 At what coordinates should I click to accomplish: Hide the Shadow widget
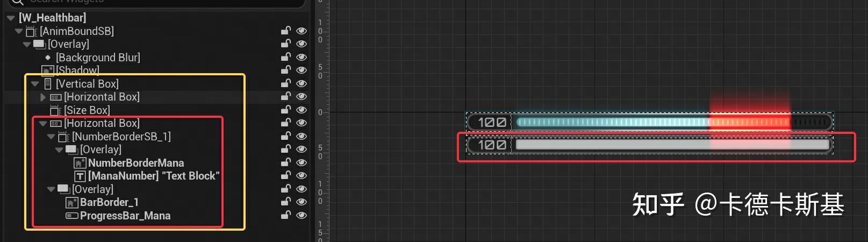pos(302,70)
